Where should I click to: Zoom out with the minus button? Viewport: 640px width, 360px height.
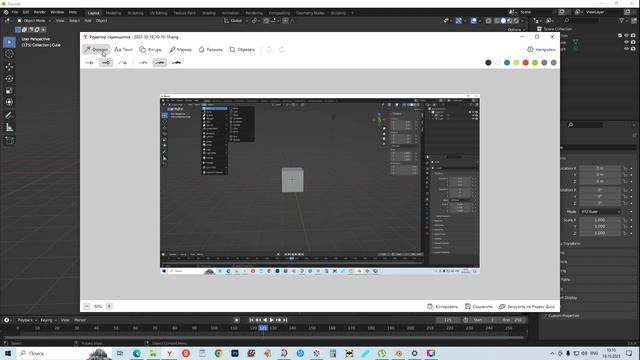click(87, 306)
